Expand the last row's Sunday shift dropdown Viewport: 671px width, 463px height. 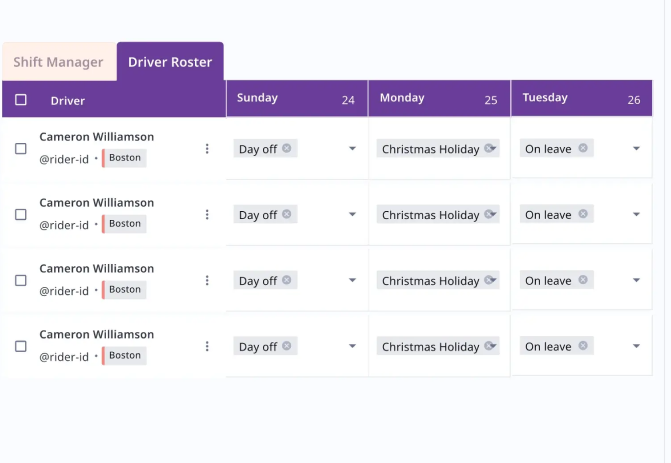pyautogui.click(x=352, y=347)
